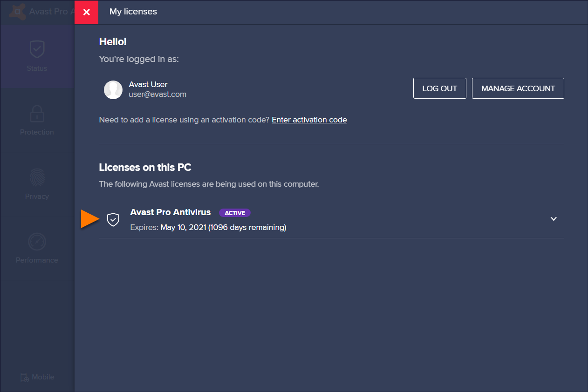
Task: Click the Mobile icon in the sidebar
Action: (25, 378)
